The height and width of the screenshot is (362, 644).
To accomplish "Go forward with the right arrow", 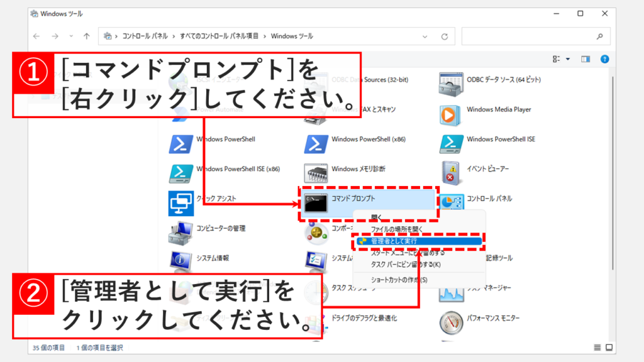I will click(x=55, y=36).
